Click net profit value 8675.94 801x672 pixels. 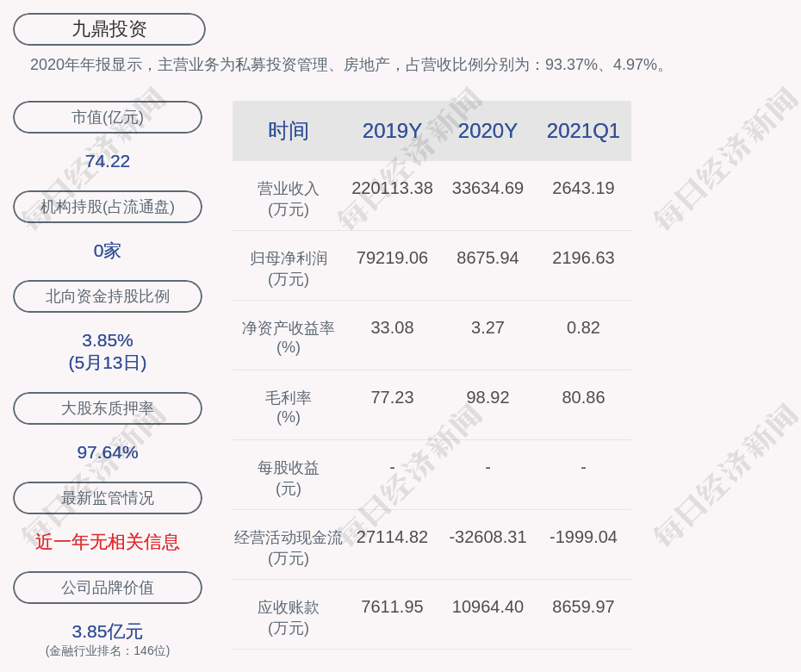[487, 258]
